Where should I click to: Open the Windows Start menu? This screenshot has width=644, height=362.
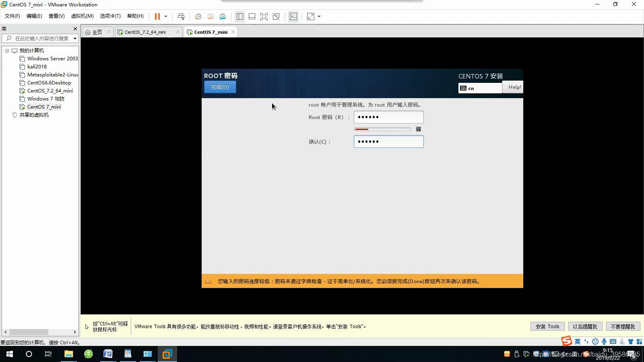[10, 354]
